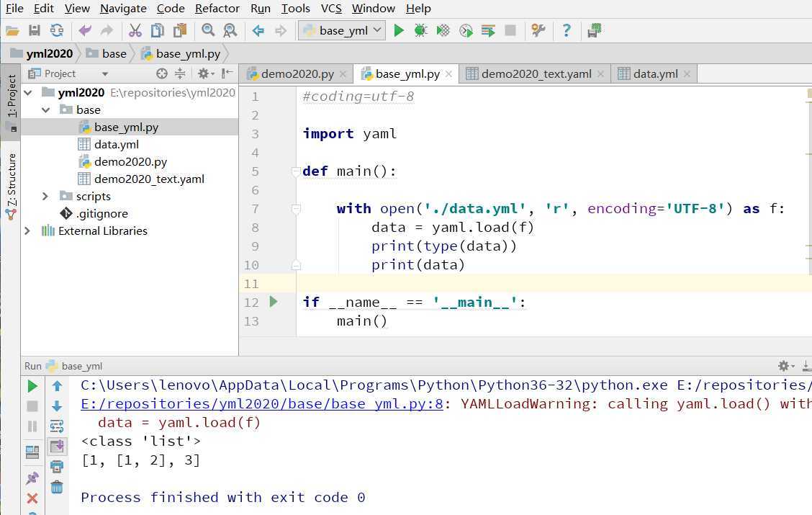Select demo2020.py in the project tree
The height and width of the screenshot is (515, 812).
(x=130, y=161)
